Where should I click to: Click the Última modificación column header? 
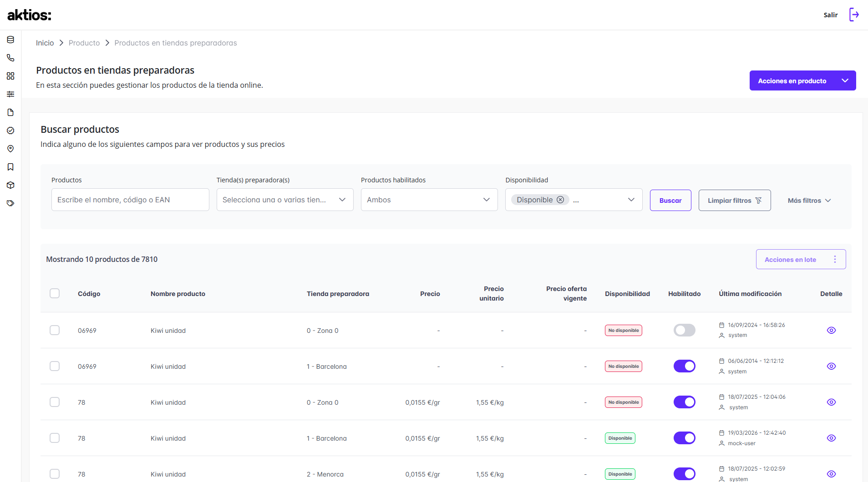click(x=750, y=294)
